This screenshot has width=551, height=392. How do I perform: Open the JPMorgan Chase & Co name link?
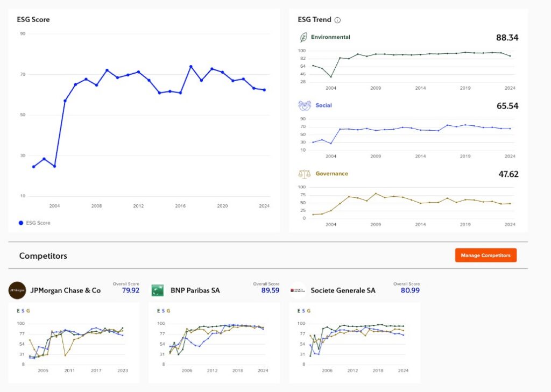tap(66, 290)
